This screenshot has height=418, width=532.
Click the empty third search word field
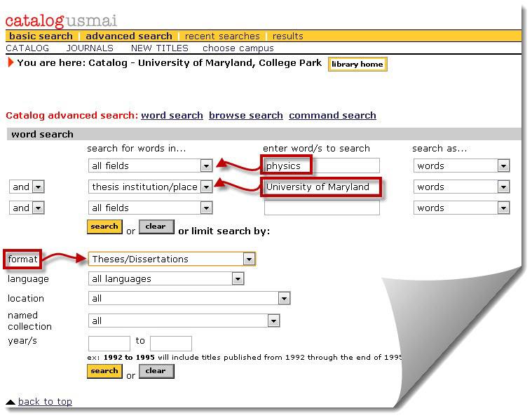click(x=322, y=208)
